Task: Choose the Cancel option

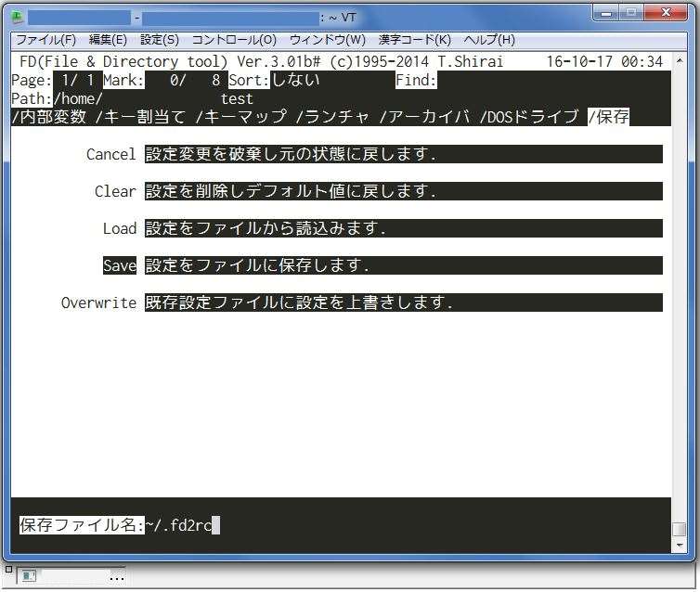Action: (110, 154)
